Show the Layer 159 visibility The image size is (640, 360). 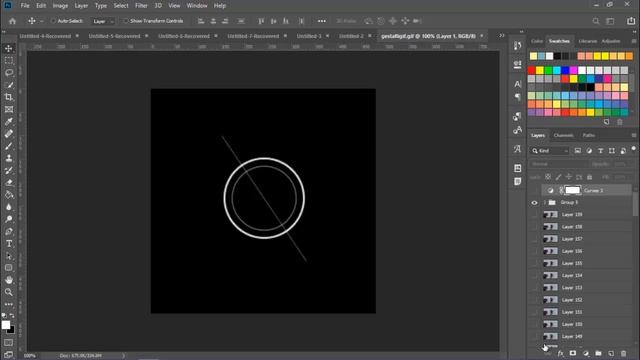point(534,215)
